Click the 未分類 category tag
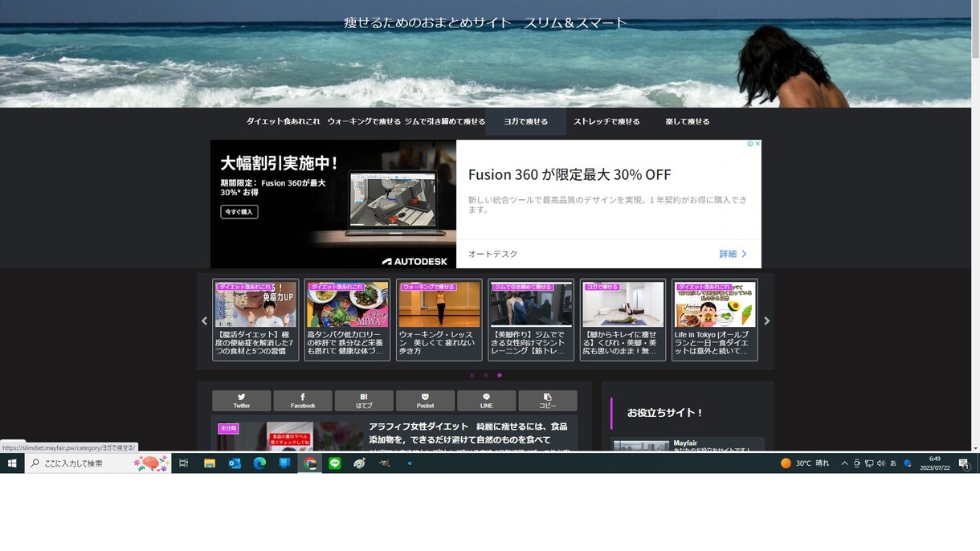This screenshot has height=551, width=980. click(228, 429)
